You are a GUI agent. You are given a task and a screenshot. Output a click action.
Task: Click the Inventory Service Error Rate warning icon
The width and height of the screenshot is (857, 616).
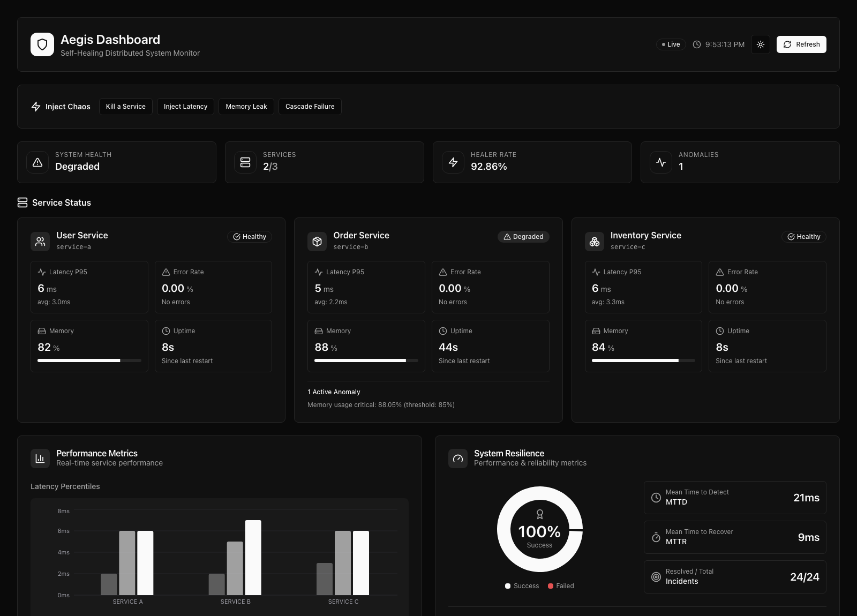(x=720, y=272)
